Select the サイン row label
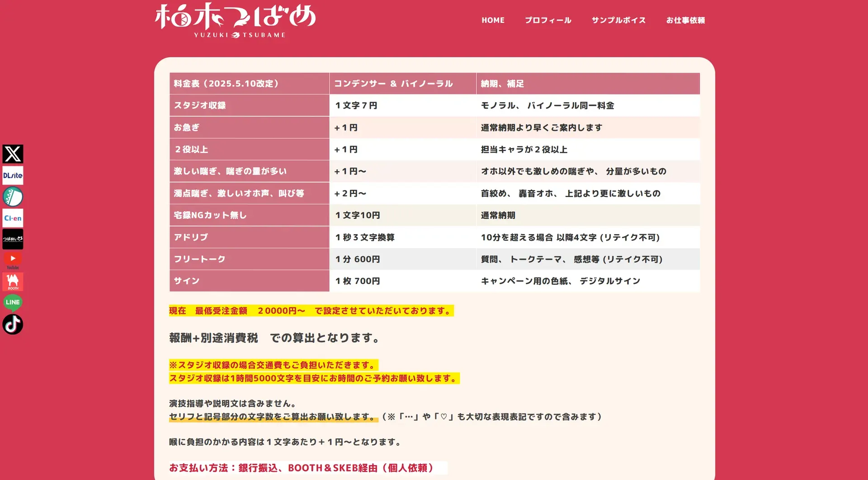This screenshot has height=480, width=868. tap(250, 281)
